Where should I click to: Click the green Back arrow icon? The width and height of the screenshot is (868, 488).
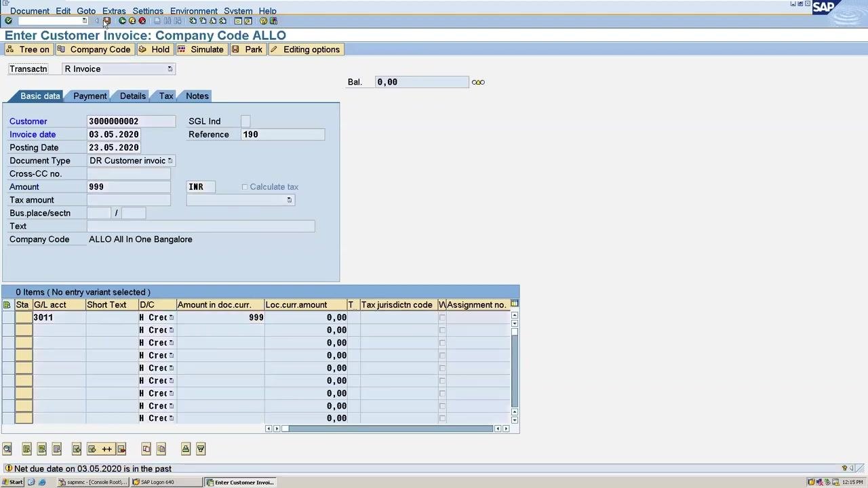(x=122, y=21)
